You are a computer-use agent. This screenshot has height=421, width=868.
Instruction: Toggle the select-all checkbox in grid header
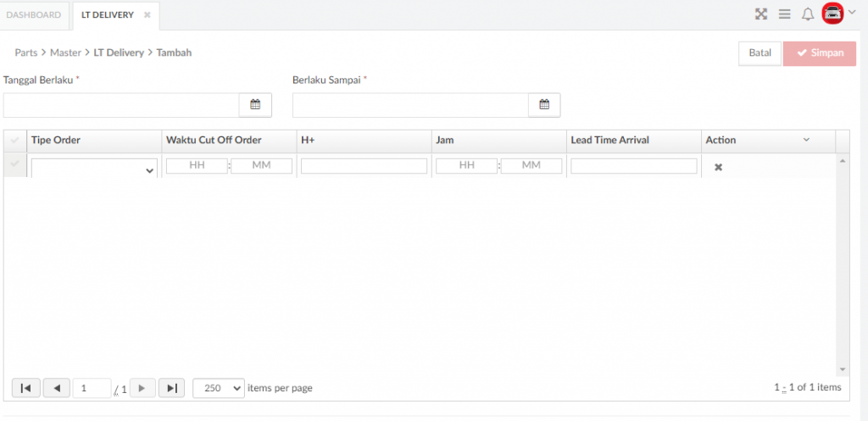15,141
